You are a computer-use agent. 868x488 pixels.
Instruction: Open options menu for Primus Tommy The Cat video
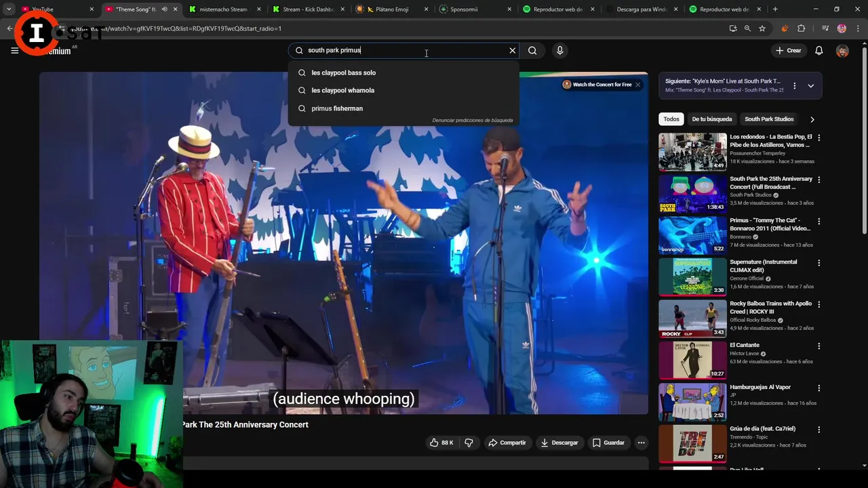click(818, 221)
